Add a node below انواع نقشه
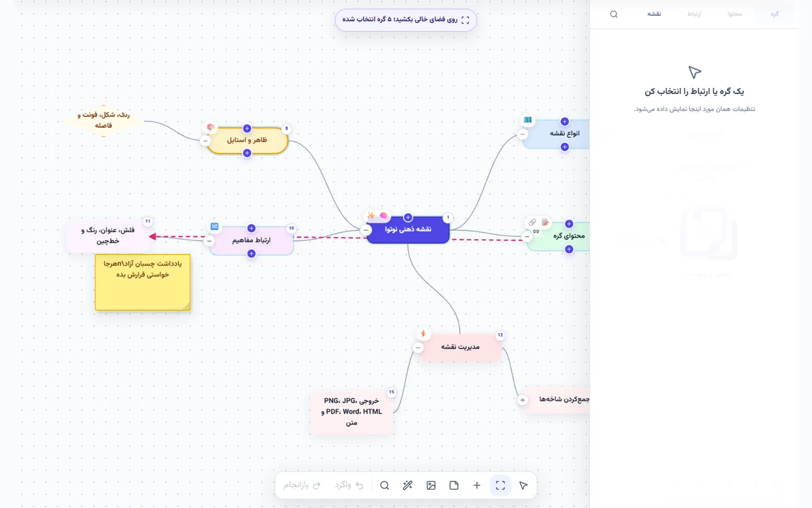Screen dimensions: 812x508 pyautogui.click(x=564, y=147)
